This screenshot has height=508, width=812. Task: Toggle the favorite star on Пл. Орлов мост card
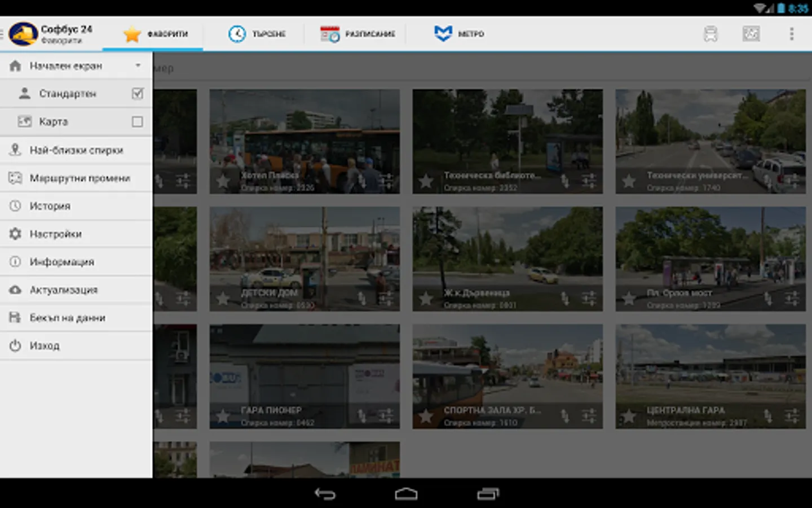pyautogui.click(x=629, y=299)
